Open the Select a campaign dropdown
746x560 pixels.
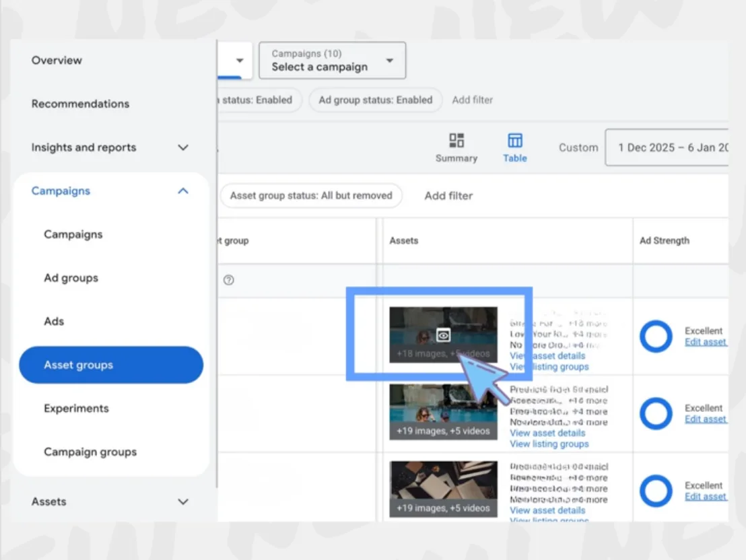tap(332, 61)
